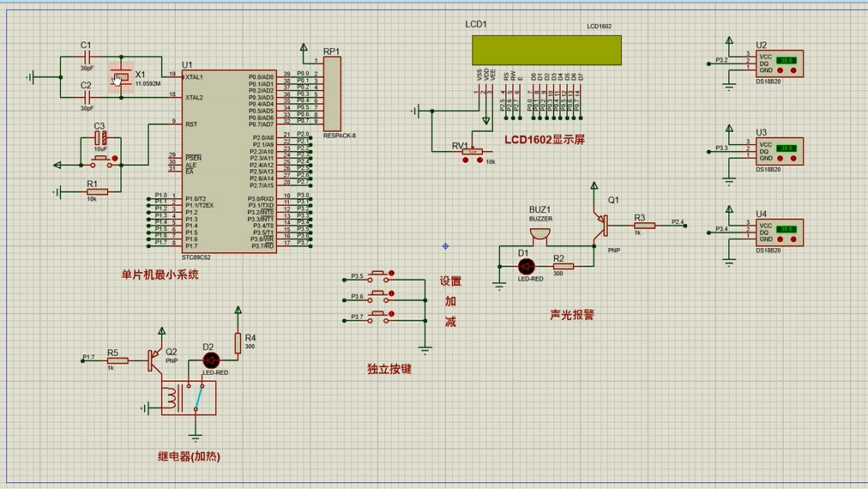Click the Q1 PNP transistor
The width and height of the screenshot is (868, 489).
[x=601, y=225]
